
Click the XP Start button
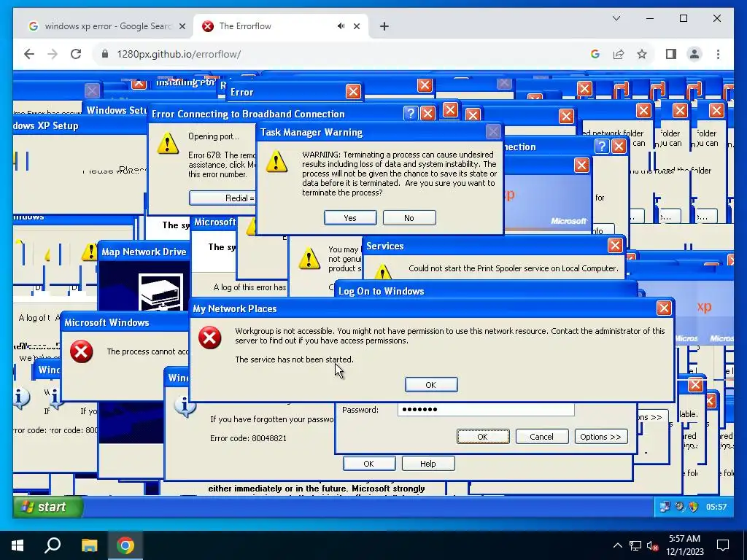tap(47, 507)
